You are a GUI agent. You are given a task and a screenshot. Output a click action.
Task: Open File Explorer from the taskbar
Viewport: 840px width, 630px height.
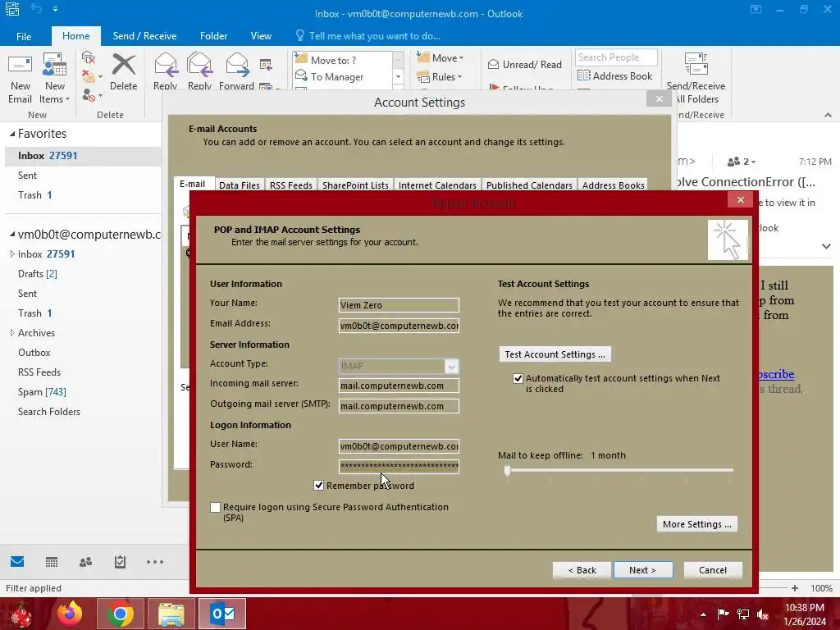point(171,614)
